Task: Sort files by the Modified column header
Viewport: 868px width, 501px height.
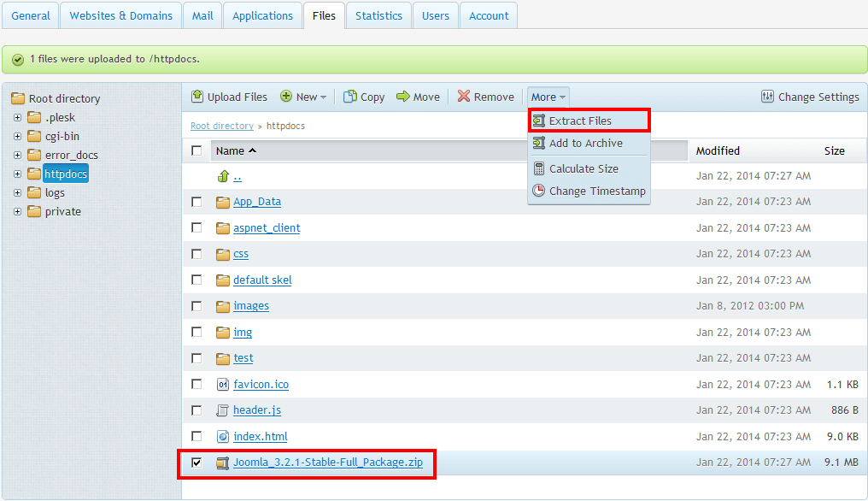Action: tap(718, 150)
